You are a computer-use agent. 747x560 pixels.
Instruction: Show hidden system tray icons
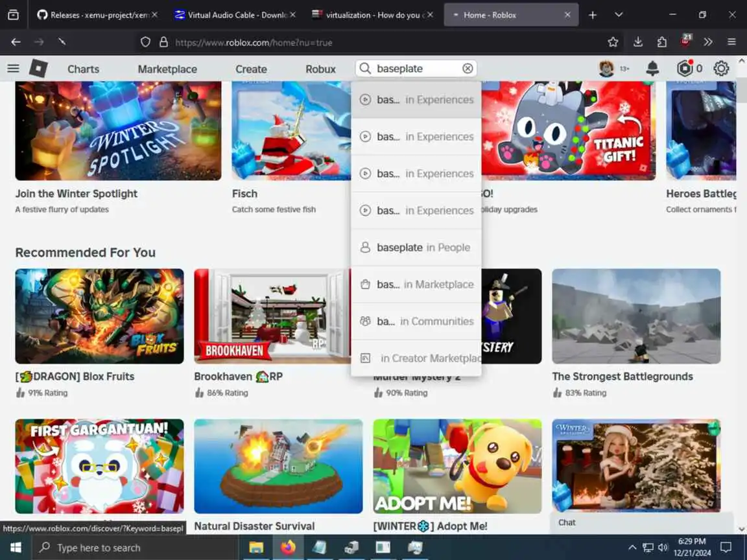632,548
